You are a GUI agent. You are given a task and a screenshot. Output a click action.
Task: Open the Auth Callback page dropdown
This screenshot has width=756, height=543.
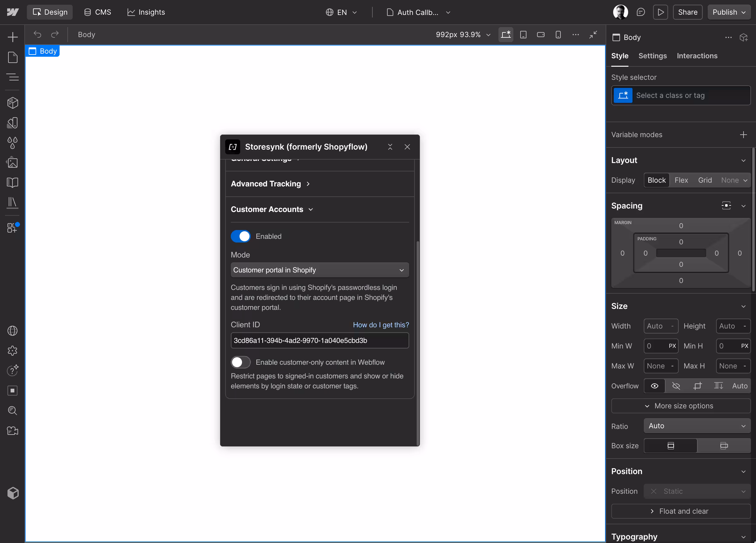pos(418,12)
